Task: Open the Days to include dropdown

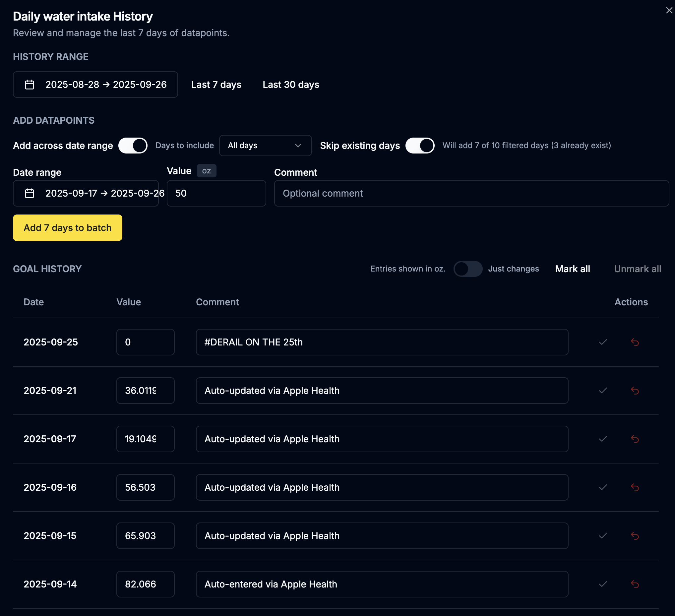Action: [x=265, y=146]
